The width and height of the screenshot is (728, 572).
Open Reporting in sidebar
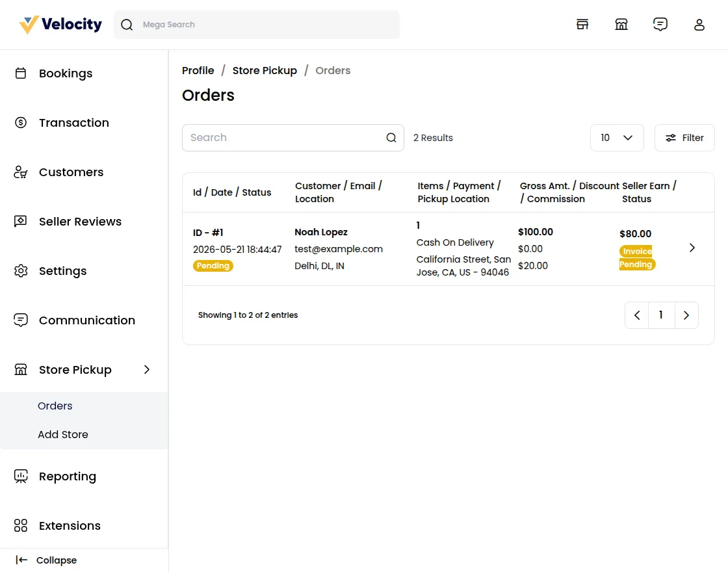click(68, 477)
